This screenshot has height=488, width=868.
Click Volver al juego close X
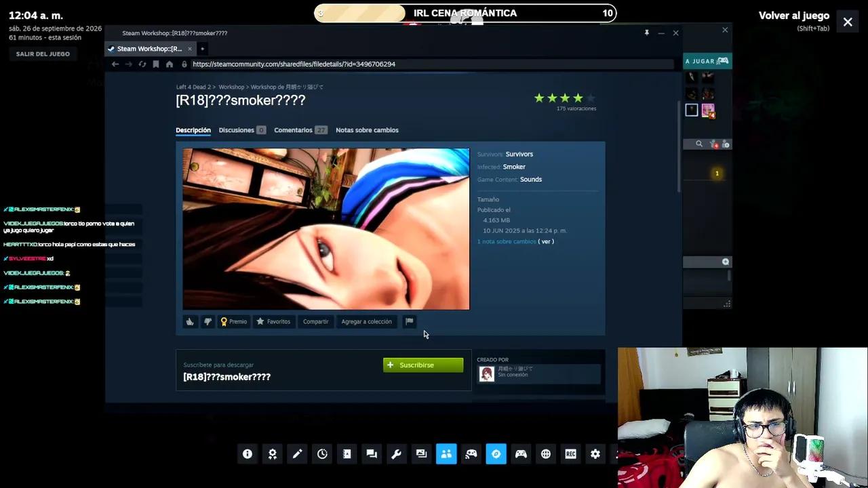[848, 22]
